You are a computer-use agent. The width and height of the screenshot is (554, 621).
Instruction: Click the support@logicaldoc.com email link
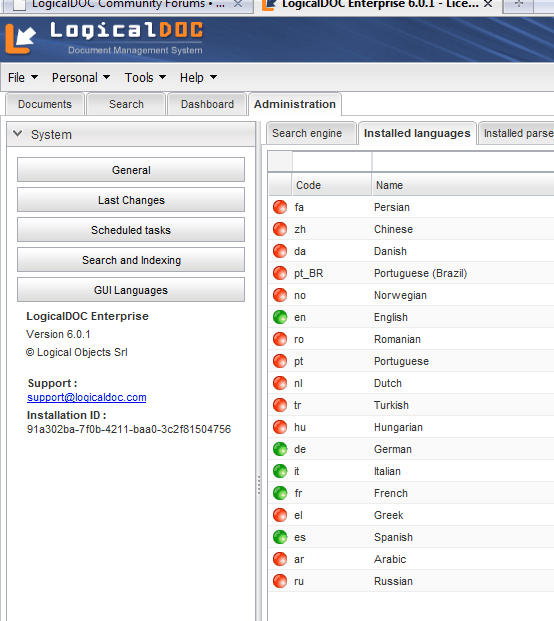click(x=87, y=397)
